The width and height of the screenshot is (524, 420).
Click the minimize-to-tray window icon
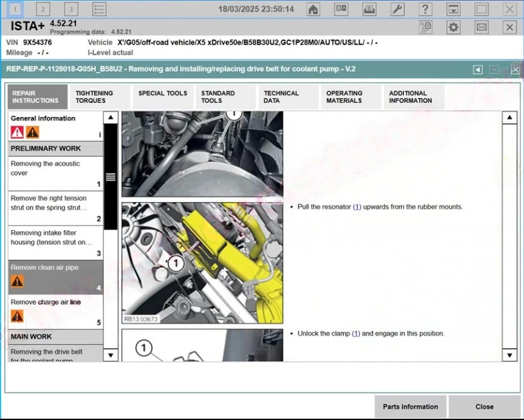click(454, 9)
